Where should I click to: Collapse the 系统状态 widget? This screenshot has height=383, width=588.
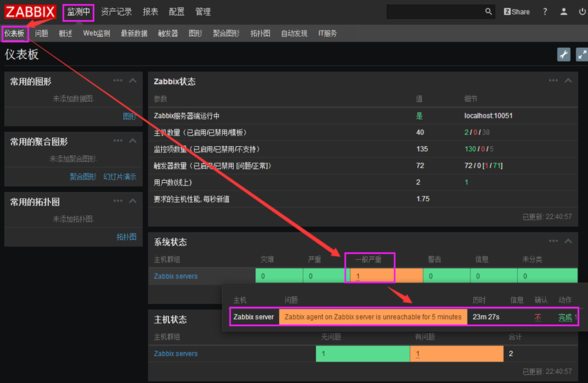[x=568, y=241]
